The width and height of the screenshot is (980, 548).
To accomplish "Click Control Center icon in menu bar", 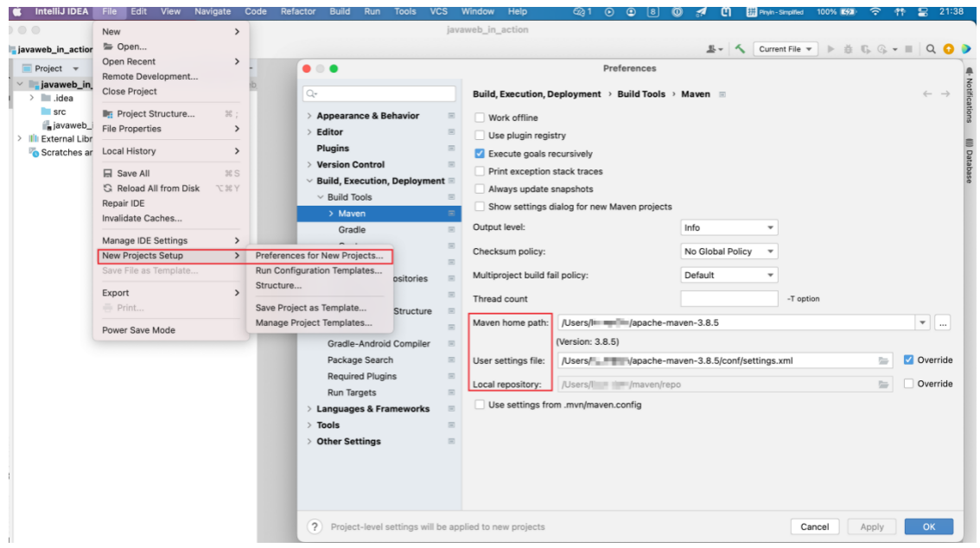I will [922, 11].
